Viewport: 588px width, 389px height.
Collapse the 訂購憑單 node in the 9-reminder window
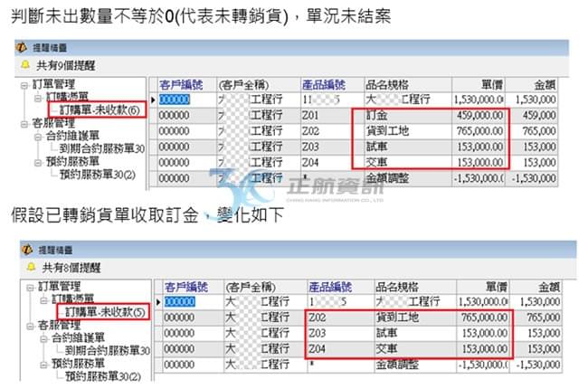pyautogui.click(x=38, y=99)
